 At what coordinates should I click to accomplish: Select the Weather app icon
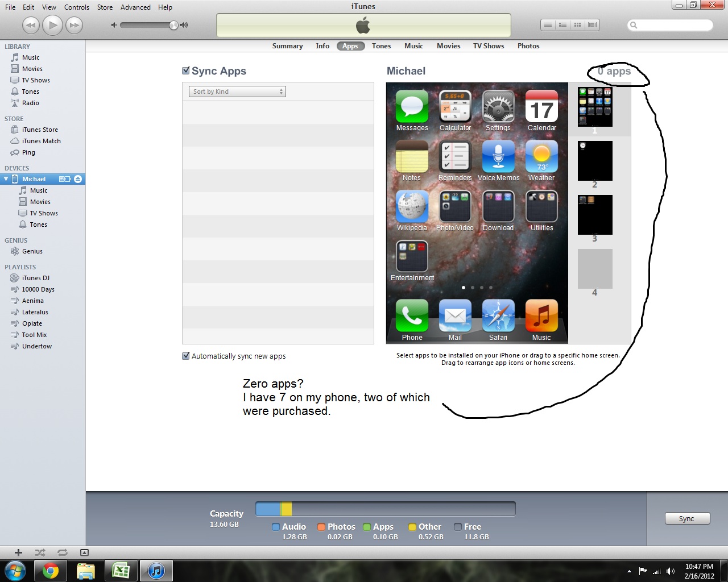[541, 156]
